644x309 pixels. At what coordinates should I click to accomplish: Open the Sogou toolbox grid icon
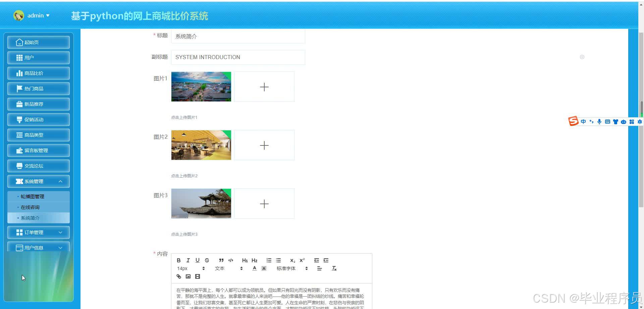[x=632, y=122]
